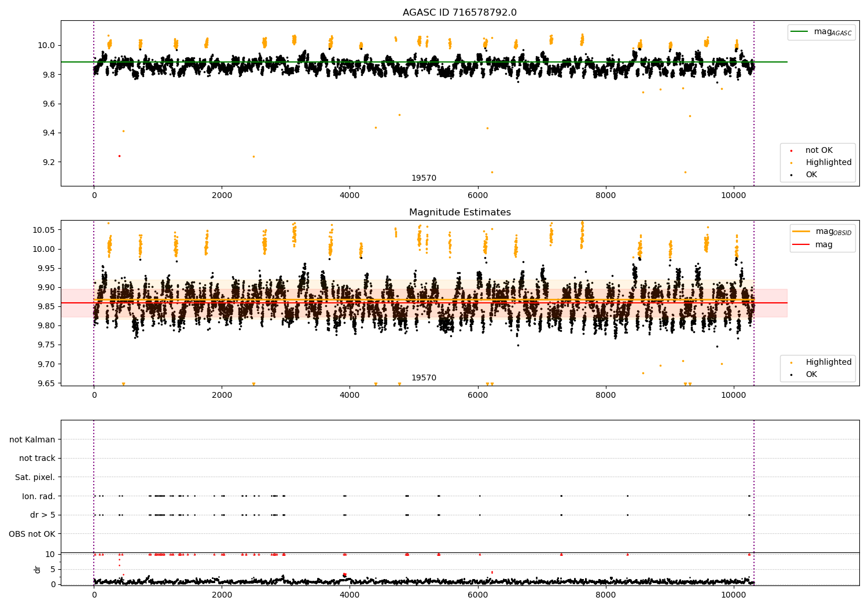Click the 19570 label in Magnitude Estimates plot
The height and width of the screenshot is (608, 868).
click(424, 378)
